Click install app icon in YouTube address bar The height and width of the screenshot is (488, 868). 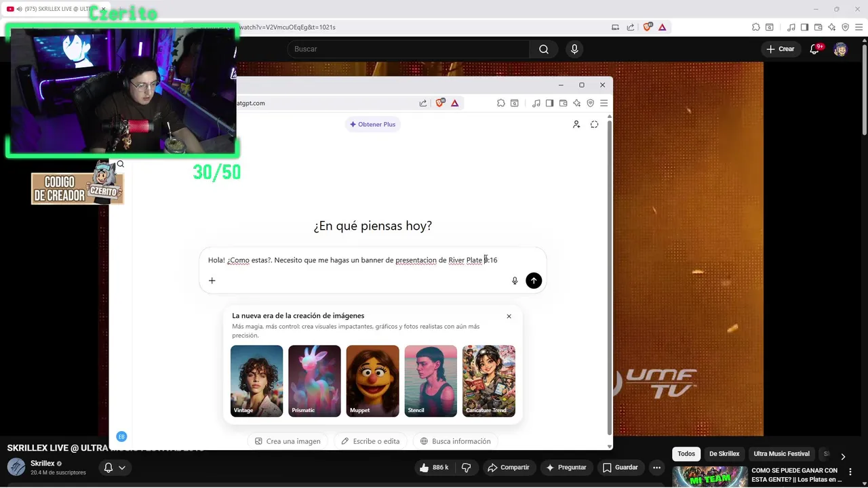pos(616,27)
